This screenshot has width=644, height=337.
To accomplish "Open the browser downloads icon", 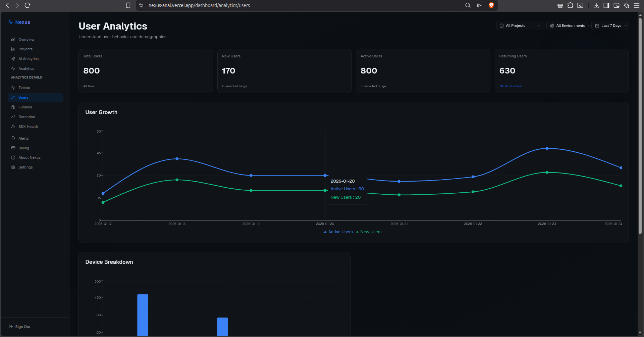I will tap(596, 5).
